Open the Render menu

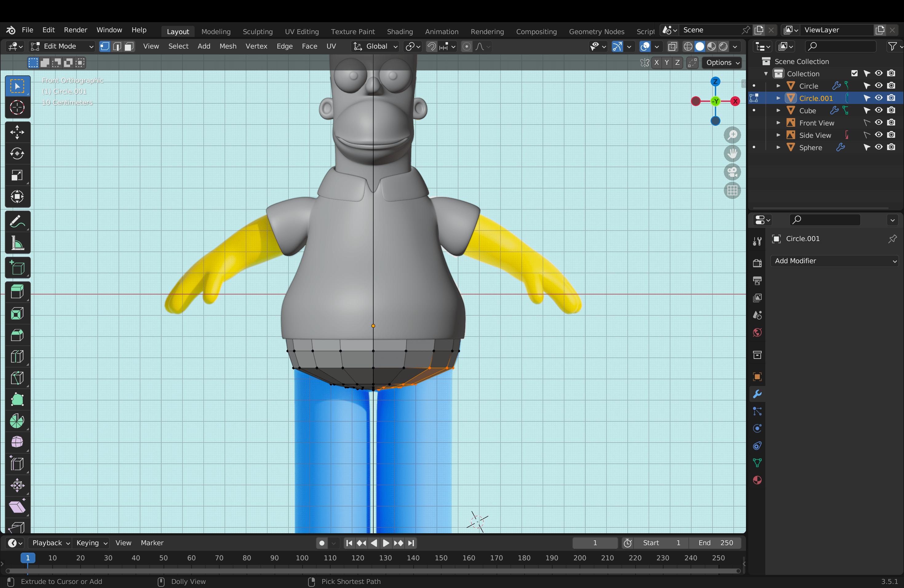pyautogui.click(x=75, y=30)
